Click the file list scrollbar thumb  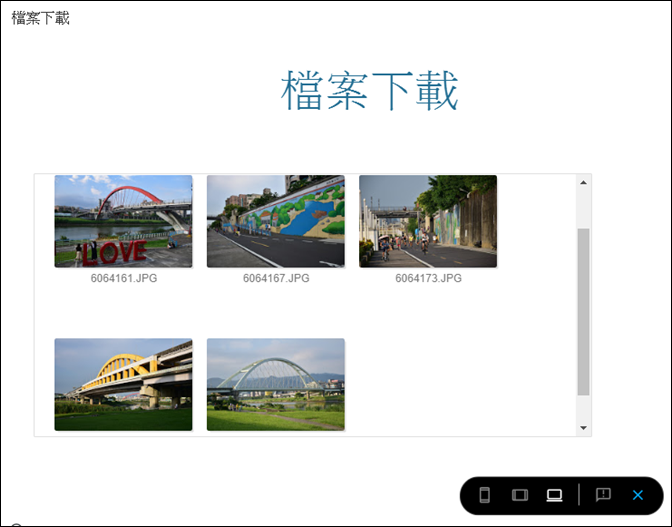(583, 312)
